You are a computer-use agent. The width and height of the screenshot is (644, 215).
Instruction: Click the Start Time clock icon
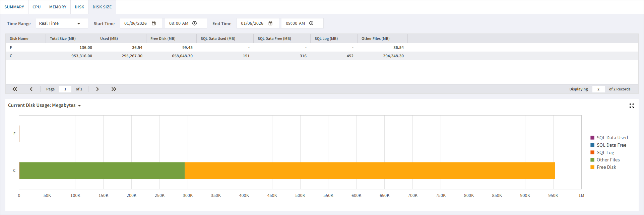point(195,23)
